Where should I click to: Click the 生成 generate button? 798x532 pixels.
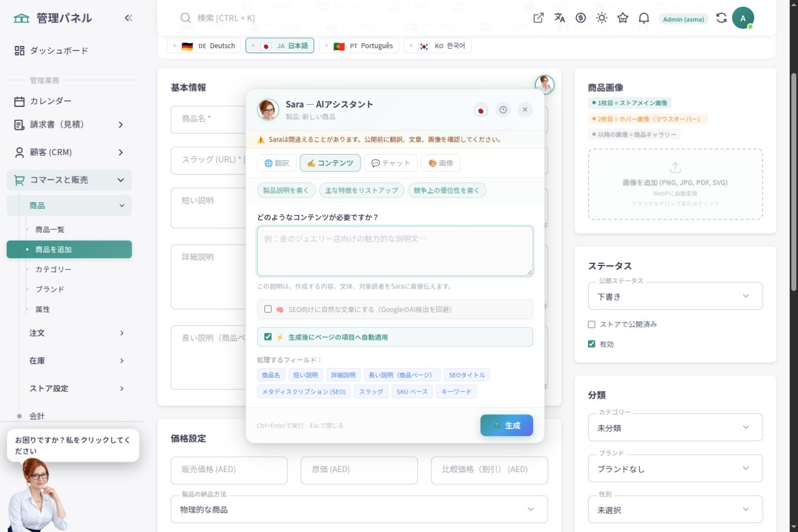coord(507,426)
